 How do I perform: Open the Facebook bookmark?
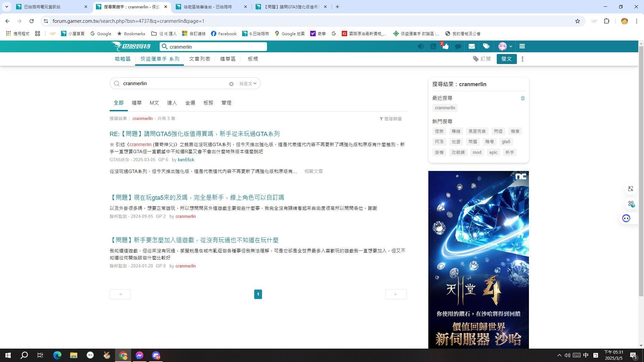click(224, 34)
